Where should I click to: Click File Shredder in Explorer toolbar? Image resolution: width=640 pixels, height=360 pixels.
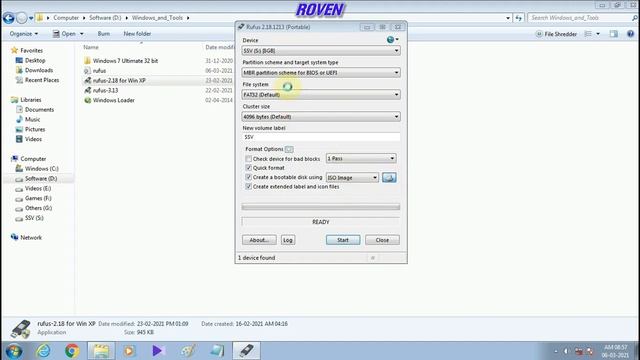click(556, 34)
